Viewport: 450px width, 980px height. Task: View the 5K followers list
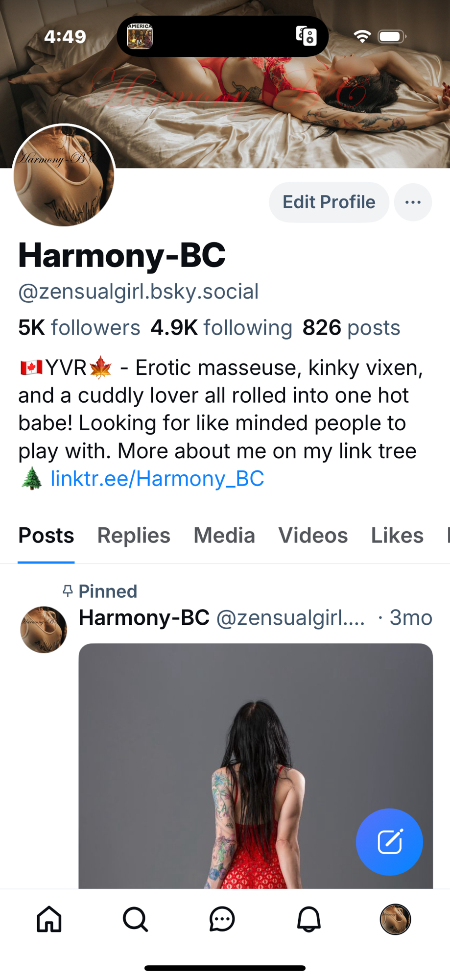coord(79,327)
